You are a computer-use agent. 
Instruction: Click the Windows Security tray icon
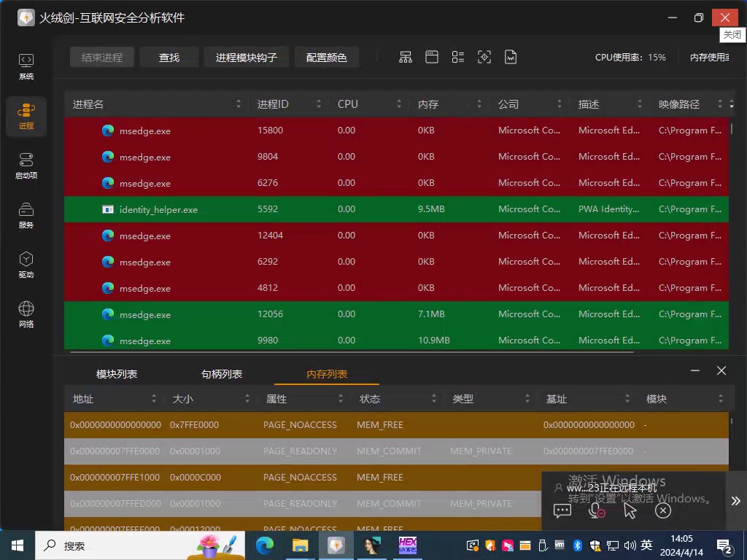(595, 545)
